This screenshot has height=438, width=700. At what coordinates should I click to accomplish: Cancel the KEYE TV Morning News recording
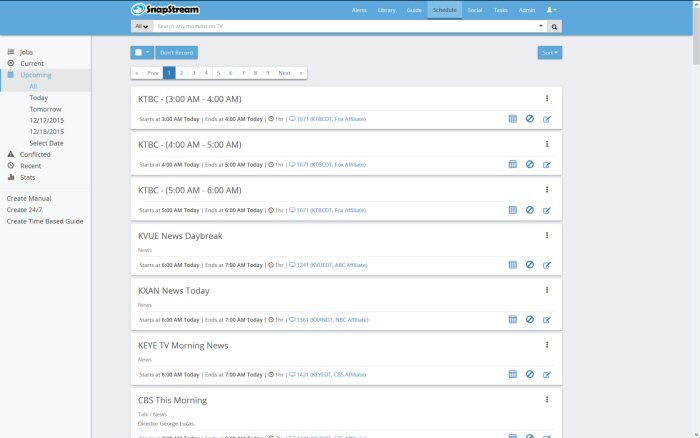click(529, 374)
